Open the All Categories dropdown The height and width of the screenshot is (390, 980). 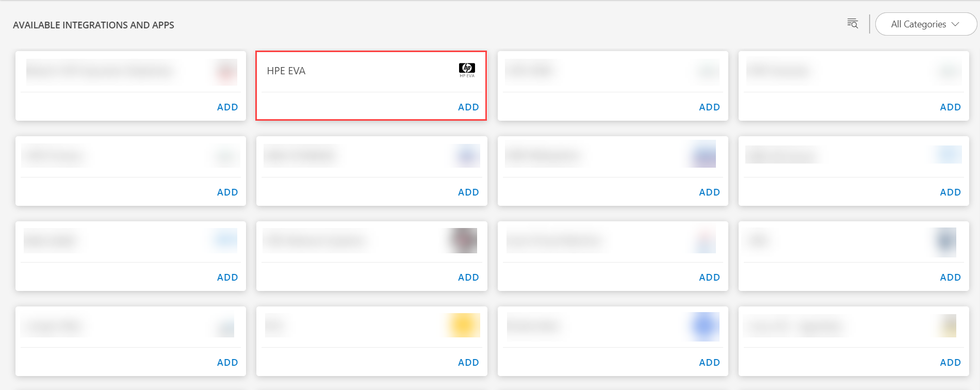tap(926, 24)
